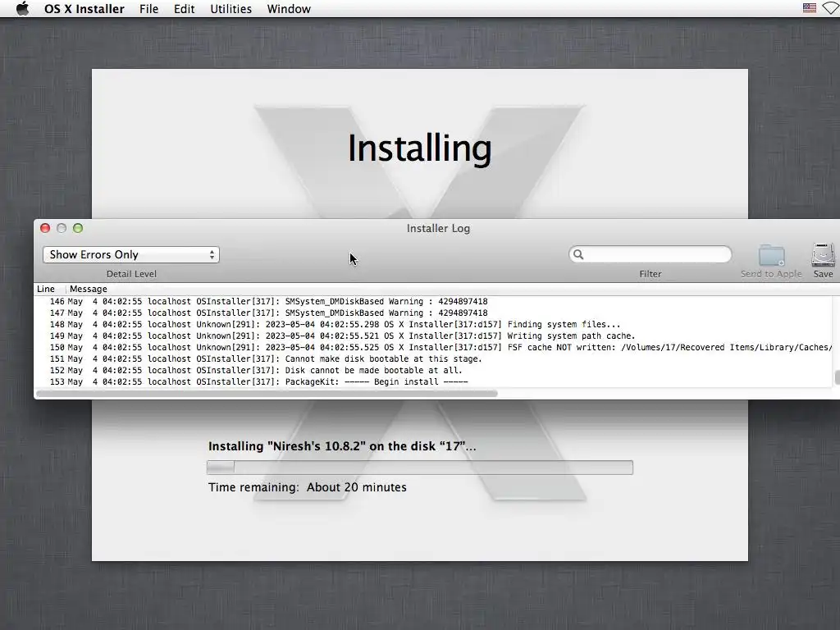Screen dimensions: 840x630
Task: Click the horizontal scrollbar in Installer Log
Action: coord(267,394)
